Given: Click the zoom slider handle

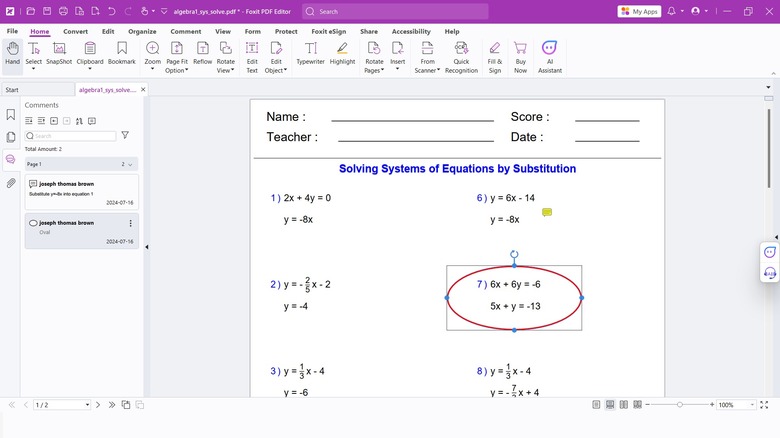Looking at the screenshot, I should tap(680, 405).
